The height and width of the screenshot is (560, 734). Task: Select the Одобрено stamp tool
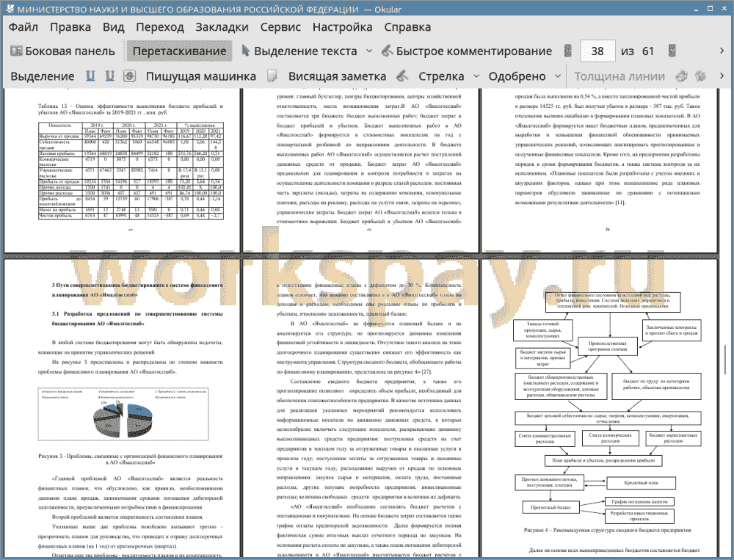[517, 76]
